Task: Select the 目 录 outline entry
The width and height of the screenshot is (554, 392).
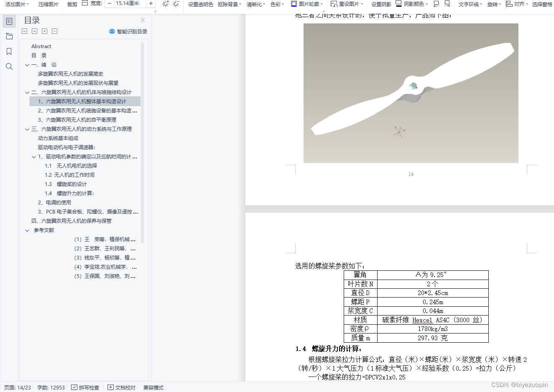Action: (x=39, y=56)
